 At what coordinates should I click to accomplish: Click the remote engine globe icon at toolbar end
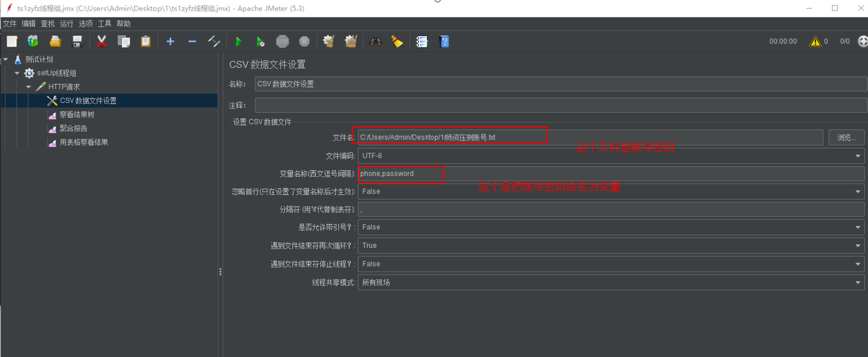[x=862, y=41]
